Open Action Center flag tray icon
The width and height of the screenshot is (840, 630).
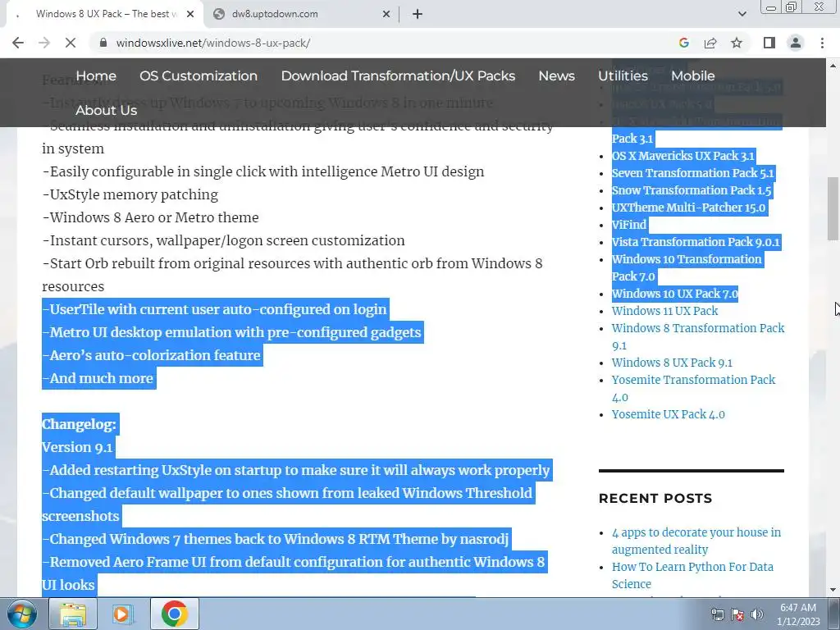737,614
